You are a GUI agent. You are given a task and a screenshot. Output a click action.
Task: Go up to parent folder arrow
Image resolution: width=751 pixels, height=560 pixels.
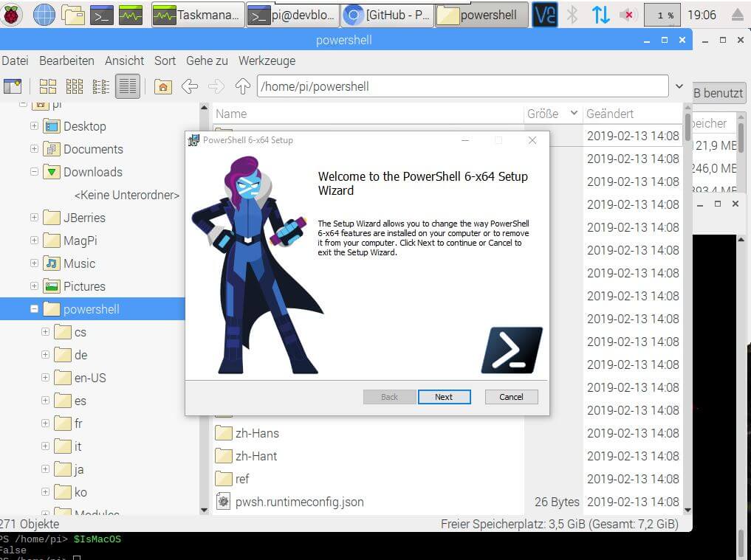tap(242, 86)
